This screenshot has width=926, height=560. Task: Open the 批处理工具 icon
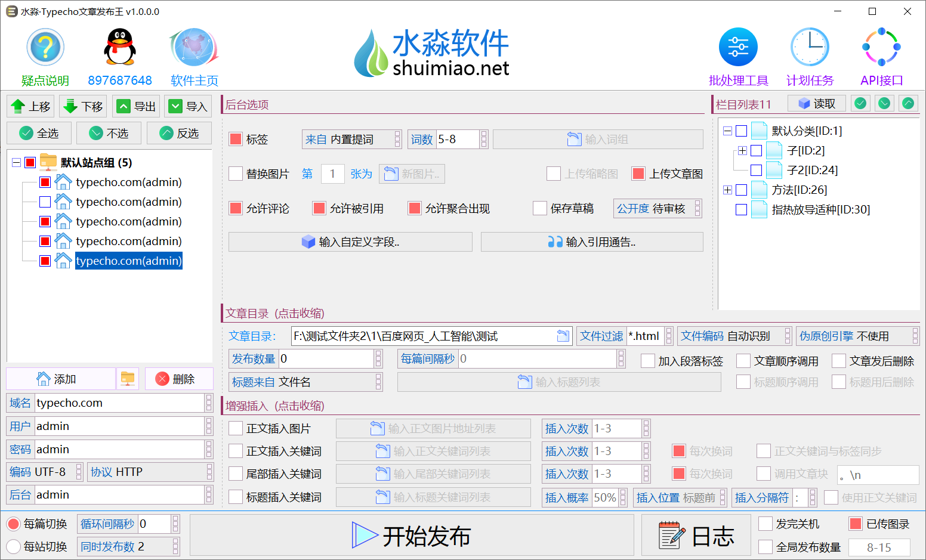coord(738,47)
